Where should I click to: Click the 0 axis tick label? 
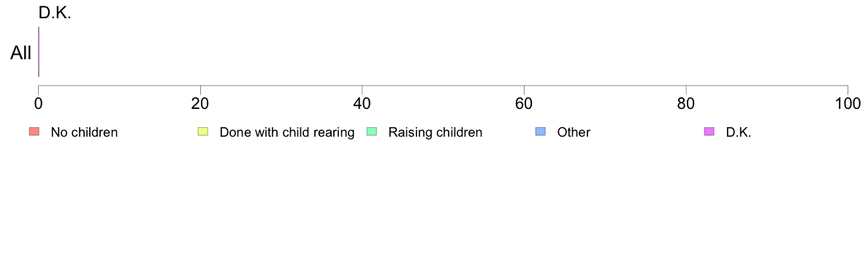tap(38, 104)
